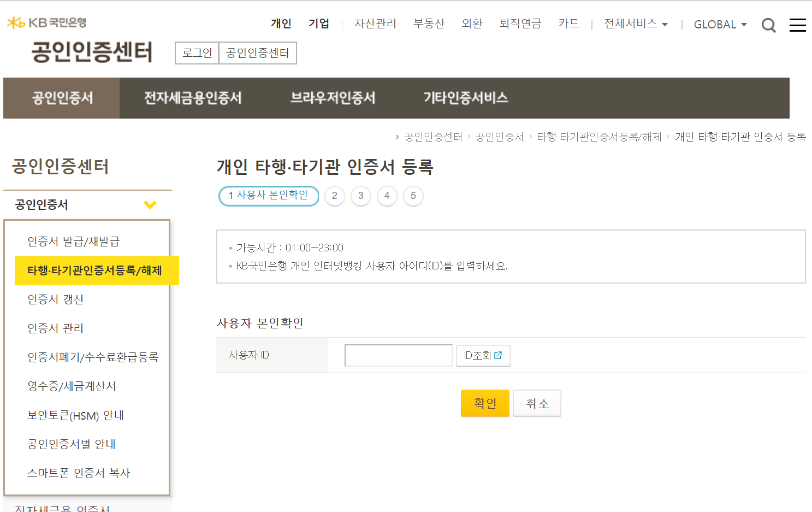
Task: Expand the 전체서비스 dropdown
Action: pyautogui.click(x=636, y=24)
